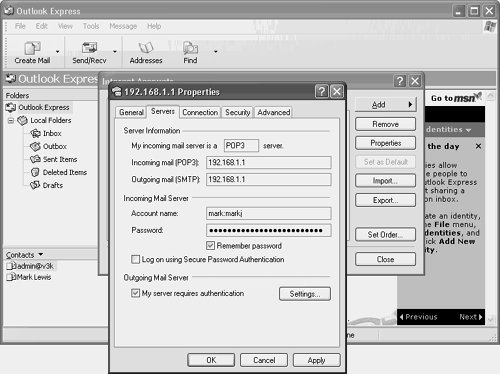Open the Security tab
The image size is (500, 374).
[237, 112]
